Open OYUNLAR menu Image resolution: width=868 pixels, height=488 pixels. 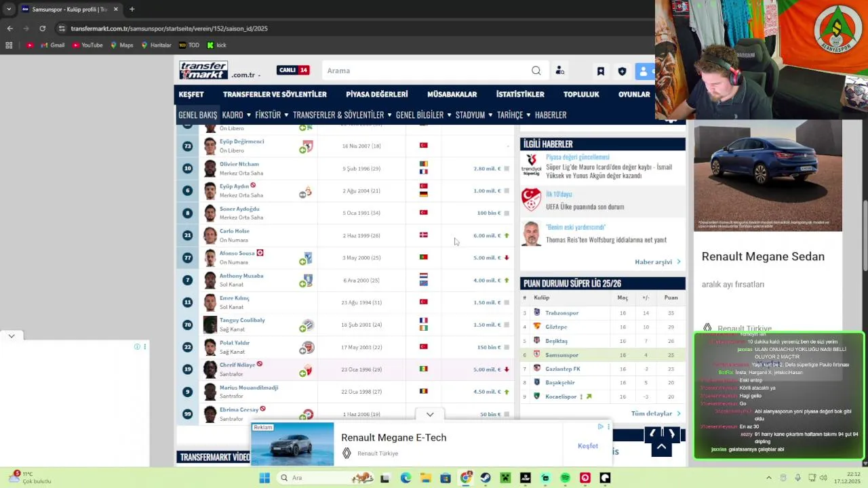pos(634,94)
